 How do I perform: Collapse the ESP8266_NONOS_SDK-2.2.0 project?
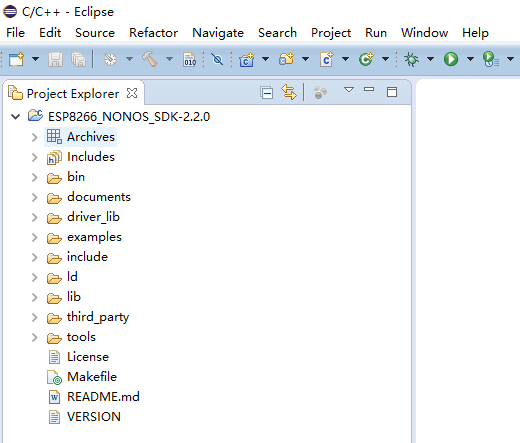coord(16,117)
